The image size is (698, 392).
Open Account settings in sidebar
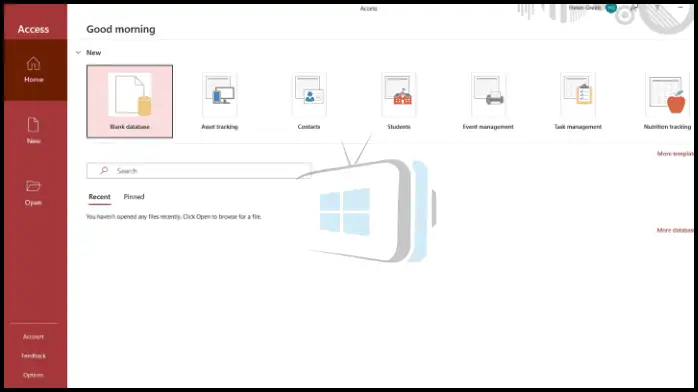(33, 337)
